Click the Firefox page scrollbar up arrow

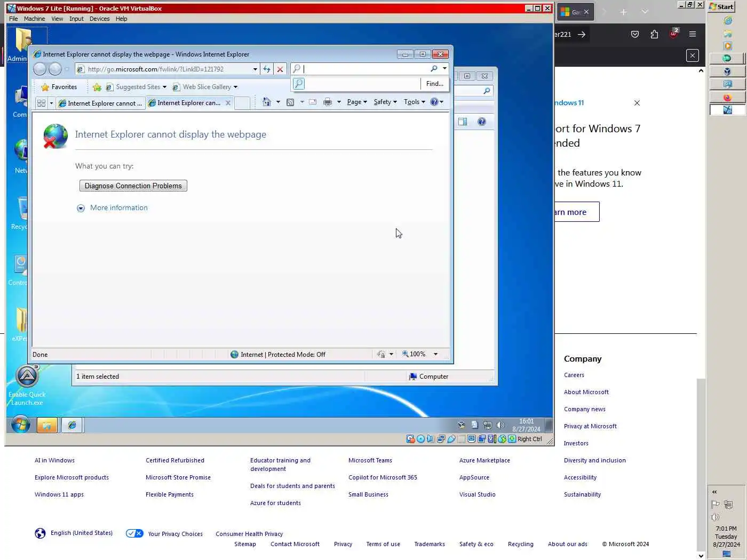(701, 71)
